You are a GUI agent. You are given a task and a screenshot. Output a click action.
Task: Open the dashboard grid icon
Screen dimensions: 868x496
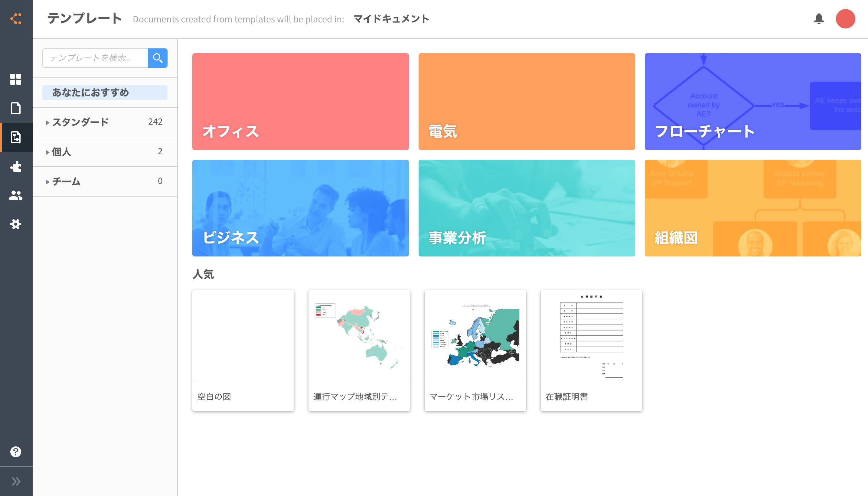point(16,79)
